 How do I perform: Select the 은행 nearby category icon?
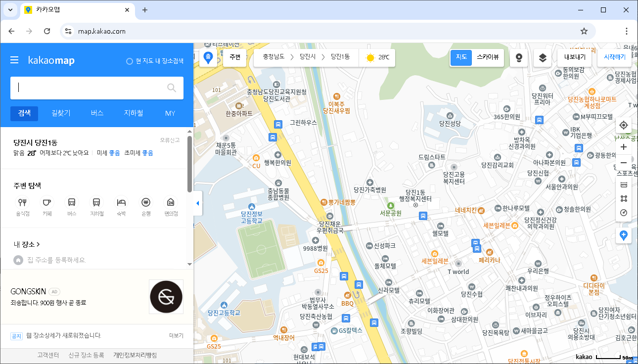[x=146, y=202]
